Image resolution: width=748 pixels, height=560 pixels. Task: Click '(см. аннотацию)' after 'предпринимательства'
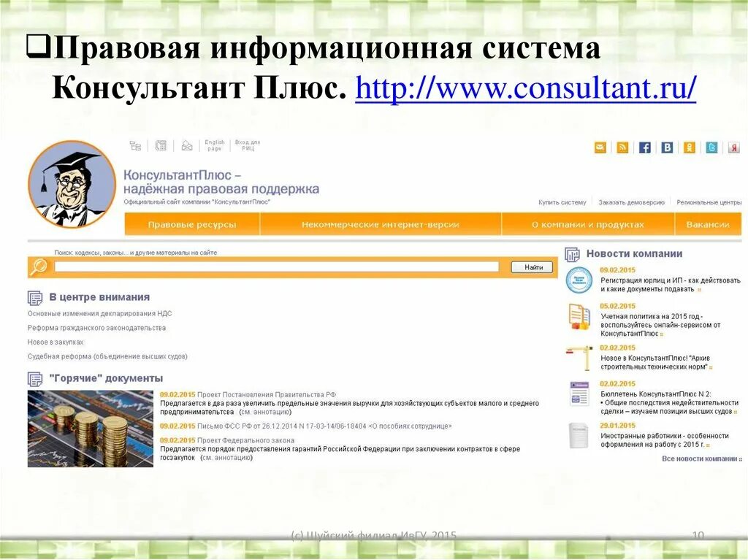click(x=265, y=412)
